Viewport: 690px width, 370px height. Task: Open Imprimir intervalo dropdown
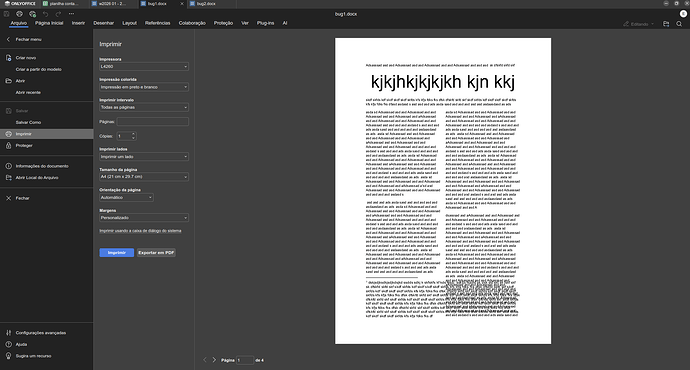144,107
